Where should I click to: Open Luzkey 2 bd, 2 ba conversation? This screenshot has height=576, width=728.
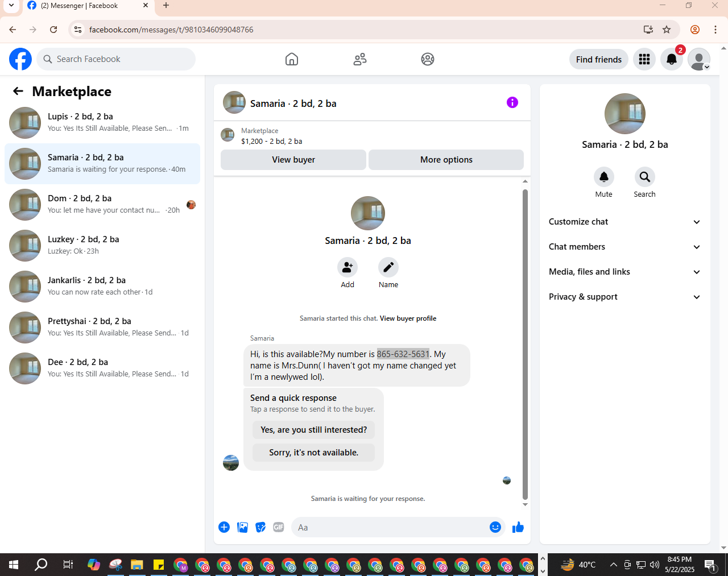tap(102, 246)
